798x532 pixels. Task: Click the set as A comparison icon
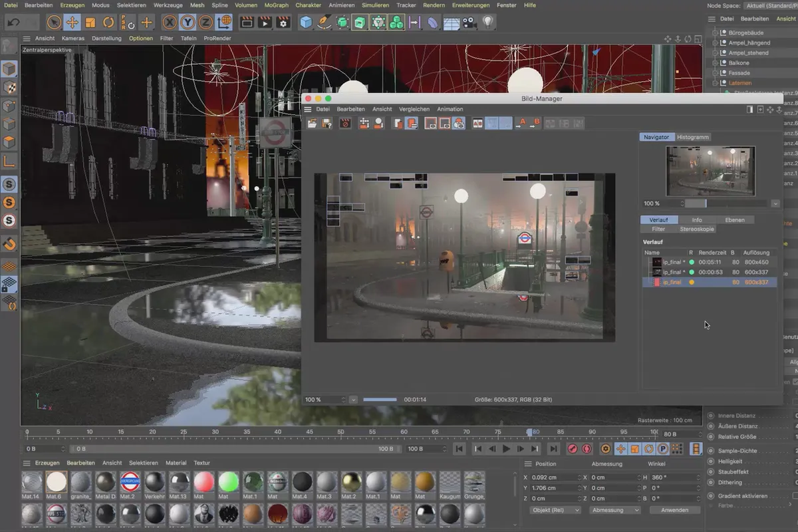(521, 123)
